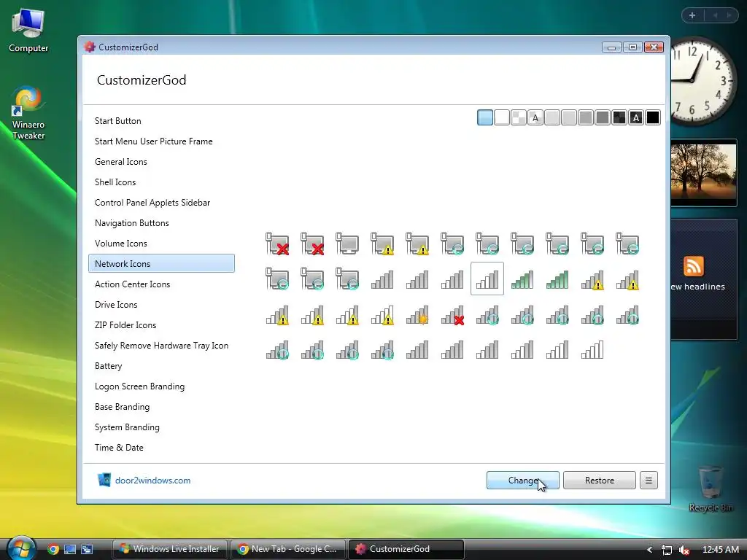This screenshot has width=747, height=560.
Task: Click the Restore button
Action: pos(600,481)
